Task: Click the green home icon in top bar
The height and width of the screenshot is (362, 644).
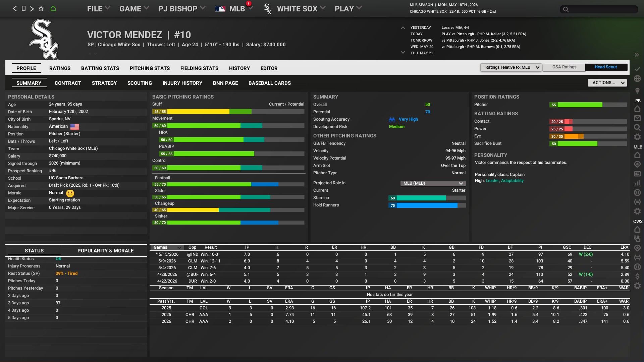Action: (53, 9)
